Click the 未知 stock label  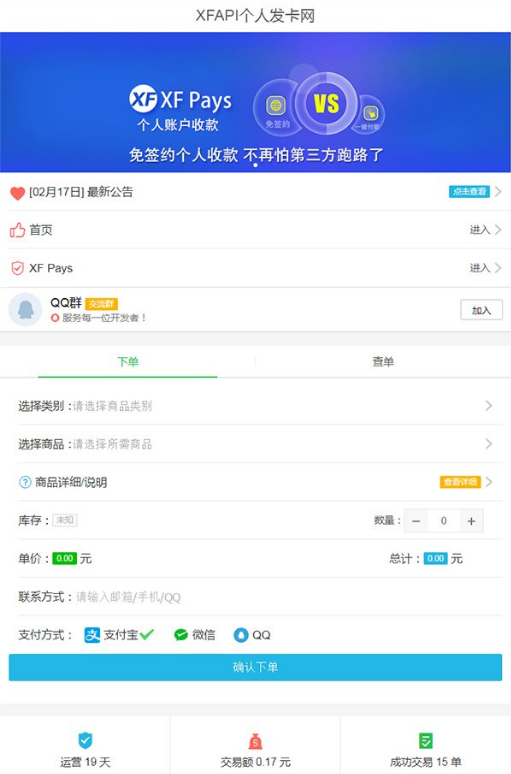pos(65,520)
